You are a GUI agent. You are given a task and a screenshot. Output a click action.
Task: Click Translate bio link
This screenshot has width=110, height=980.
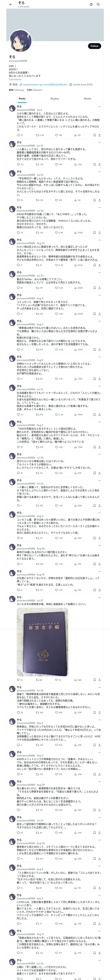tap(15, 79)
